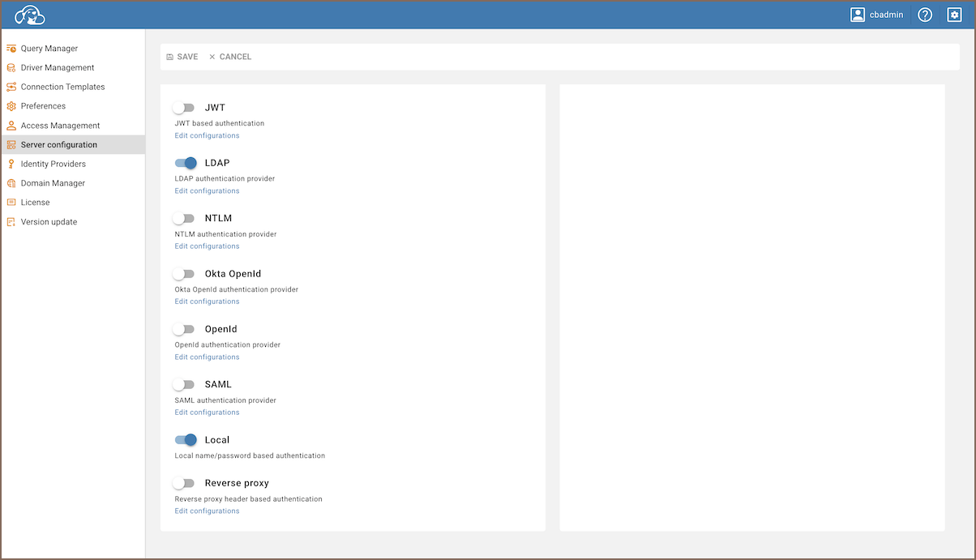976x560 pixels.
Task: Click the cbadmin user avatar icon
Action: click(x=858, y=15)
